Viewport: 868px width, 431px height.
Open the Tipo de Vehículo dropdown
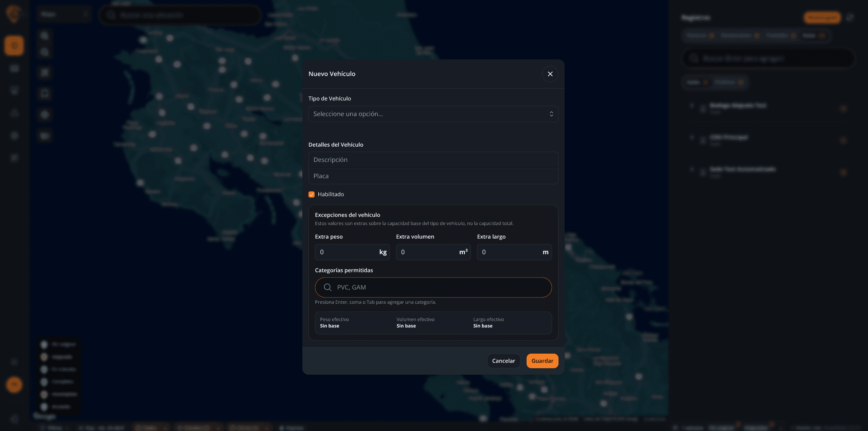433,114
